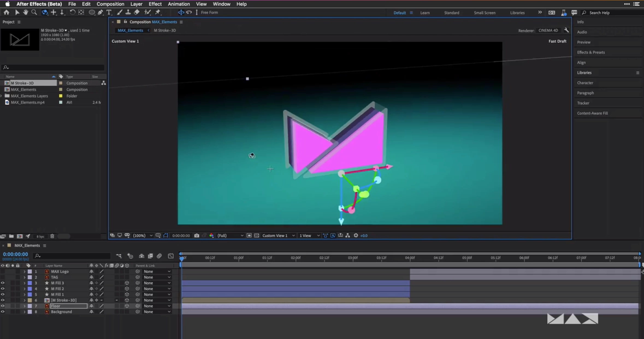Switch to the Standard workspace

(x=451, y=13)
